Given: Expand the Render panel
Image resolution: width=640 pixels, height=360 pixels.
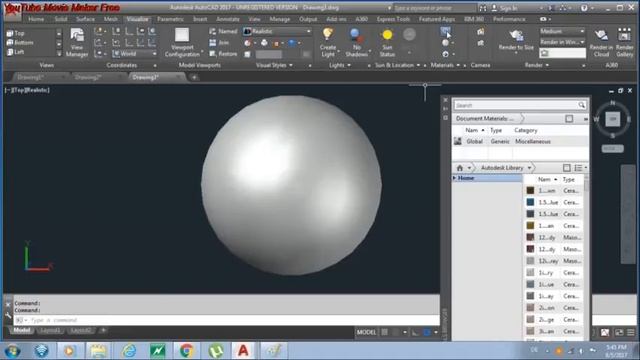Looking at the screenshot, I should [x=536, y=65].
